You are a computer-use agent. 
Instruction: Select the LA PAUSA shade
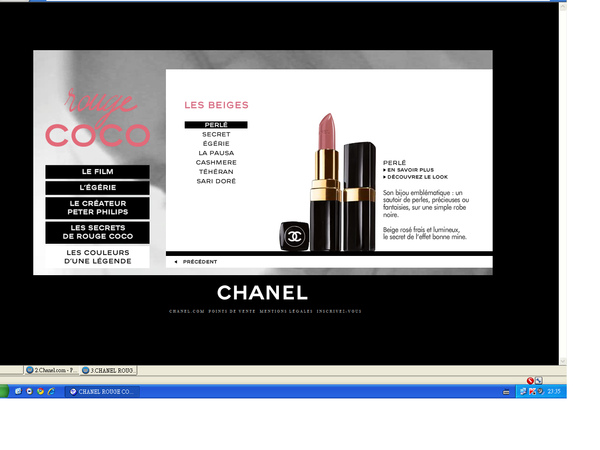216,153
